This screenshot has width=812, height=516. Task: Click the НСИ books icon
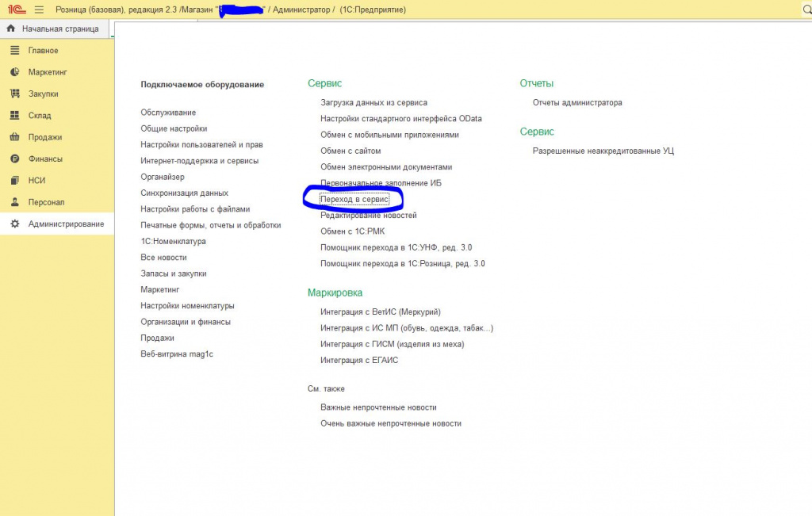tap(14, 181)
